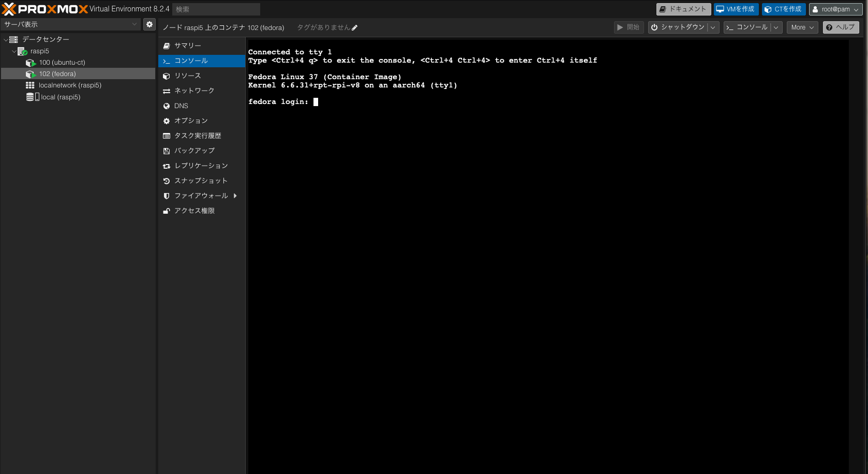The image size is (868, 474).
Task: Click the datacenter server icon
Action: (x=14, y=39)
